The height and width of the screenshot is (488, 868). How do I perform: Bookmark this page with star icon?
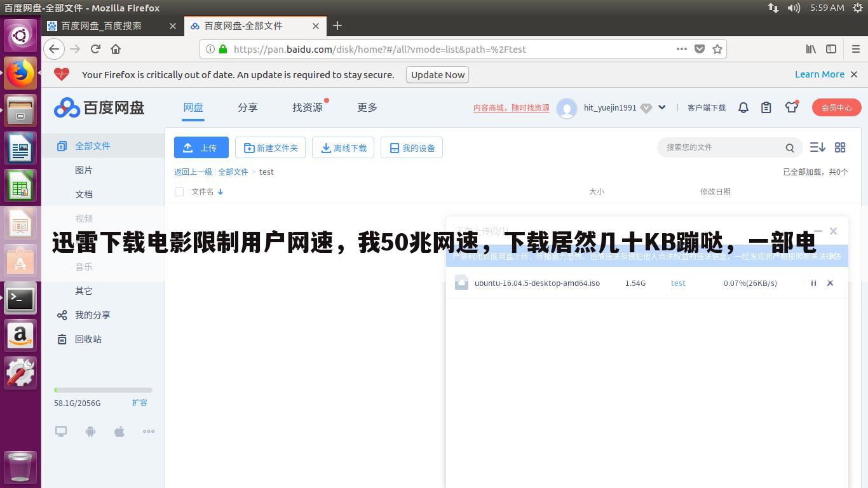click(x=717, y=49)
